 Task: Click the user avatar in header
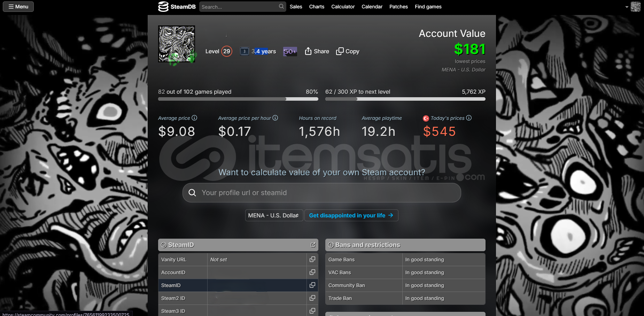coord(636,7)
